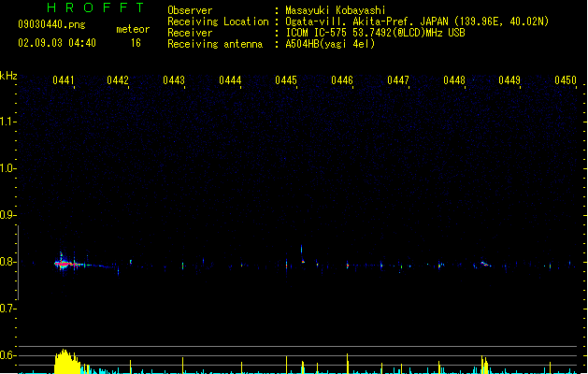This screenshot has width=588, height=374.
Task: Click the large yellow intensity peak near 0441
Action: click(66, 362)
